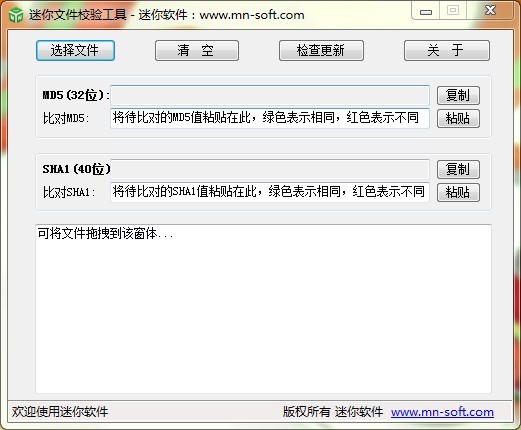The image size is (521, 430).
Task: Copy the SHA1 value with 复制
Action: (x=458, y=169)
